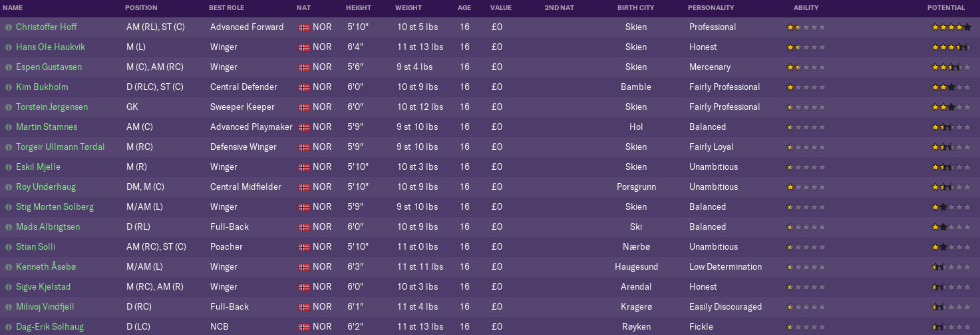Click Christoffer Hoff potential star rating
The width and height of the screenshot is (980, 335).
pos(951,27)
